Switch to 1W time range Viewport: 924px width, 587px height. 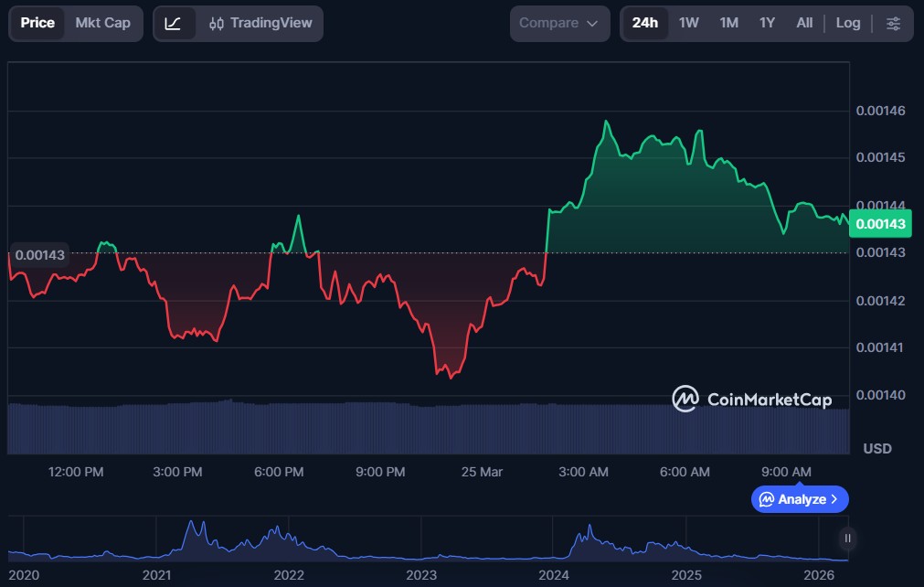pyautogui.click(x=688, y=23)
